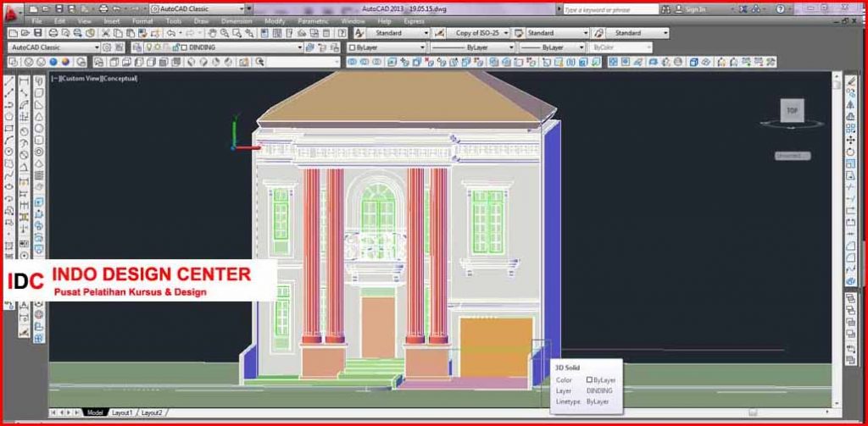Toggle DINDING layer on/off lightbulb
This screenshot has height=426, width=868.
(149, 47)
